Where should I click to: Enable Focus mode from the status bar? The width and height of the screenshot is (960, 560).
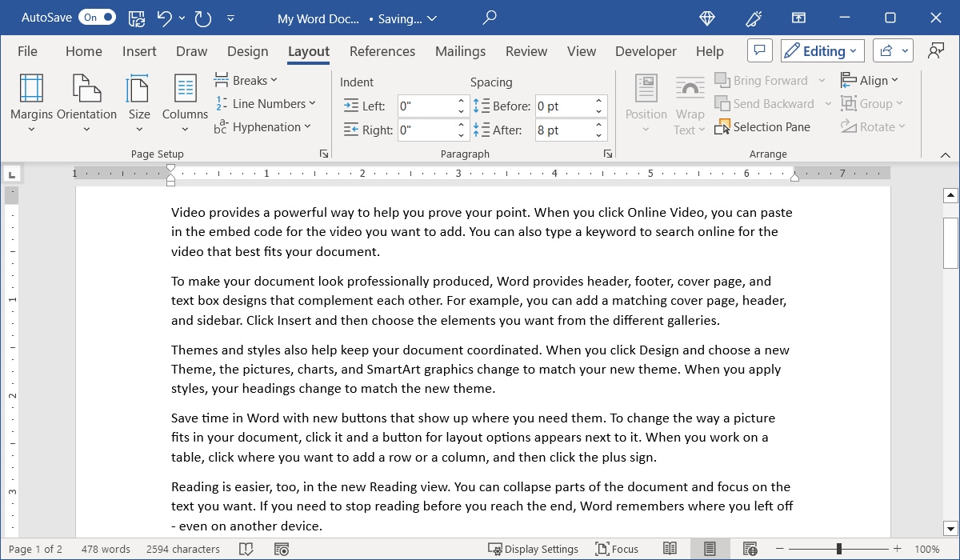click(617, 549)
